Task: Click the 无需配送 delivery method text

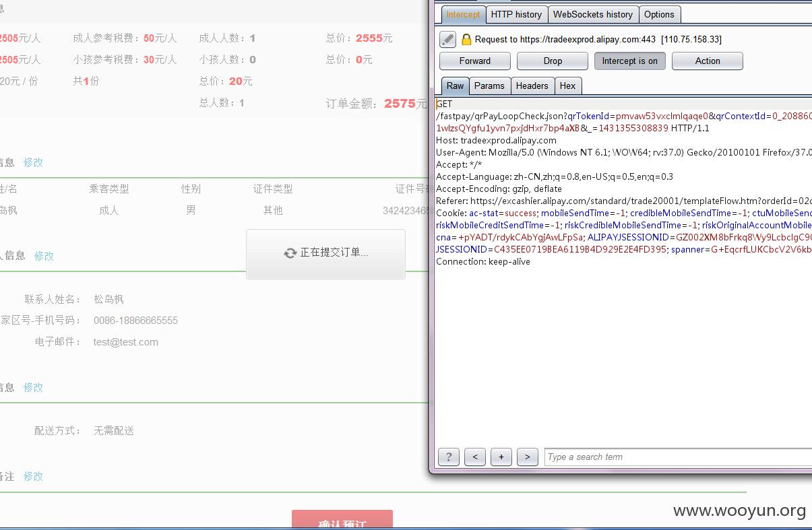Action: (114, 431)
